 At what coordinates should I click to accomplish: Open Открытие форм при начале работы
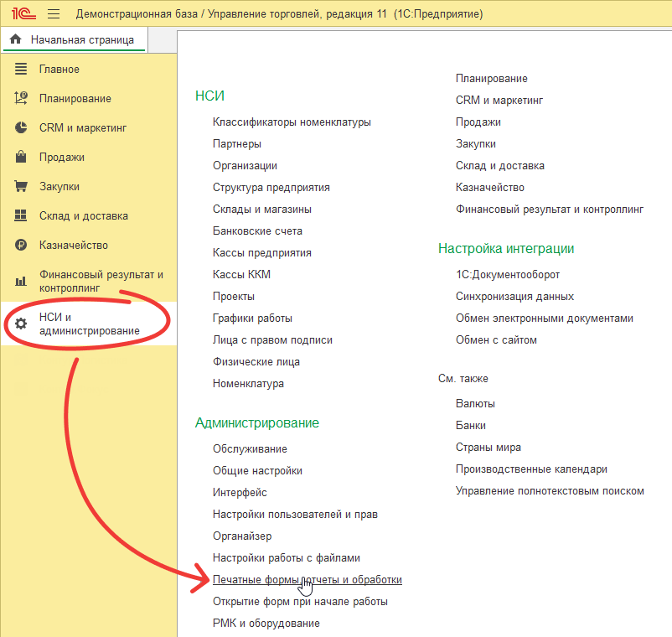pos(301,602)
